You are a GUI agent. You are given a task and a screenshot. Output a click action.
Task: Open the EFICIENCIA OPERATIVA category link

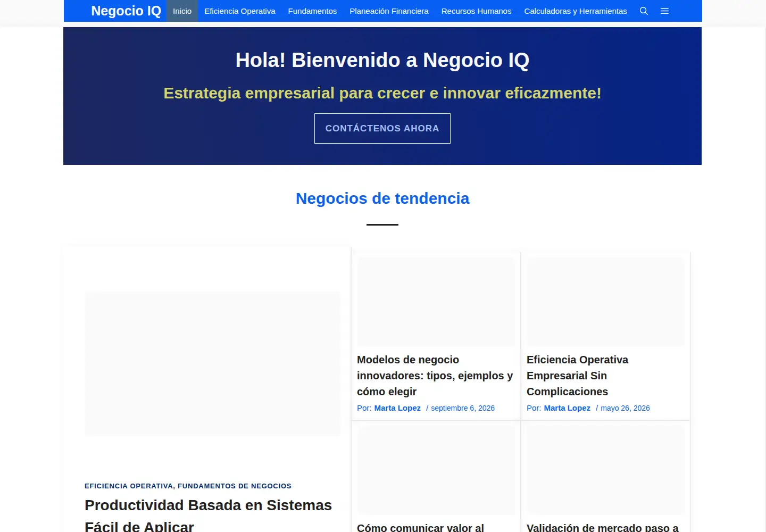[x=129, y=486]
